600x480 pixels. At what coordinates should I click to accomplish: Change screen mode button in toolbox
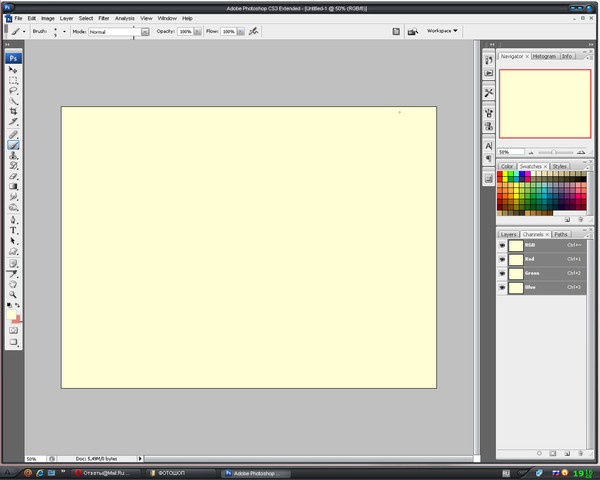point(13,342)
